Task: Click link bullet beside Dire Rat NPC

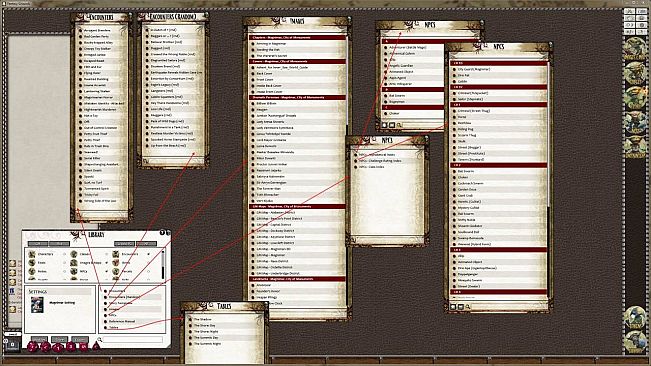Action: (x=454, y=75)
